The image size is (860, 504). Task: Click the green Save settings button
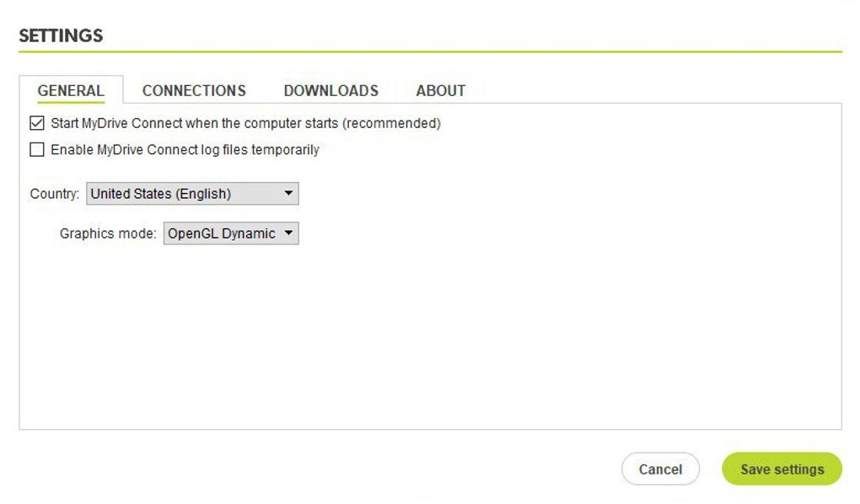tap(782, 469)
